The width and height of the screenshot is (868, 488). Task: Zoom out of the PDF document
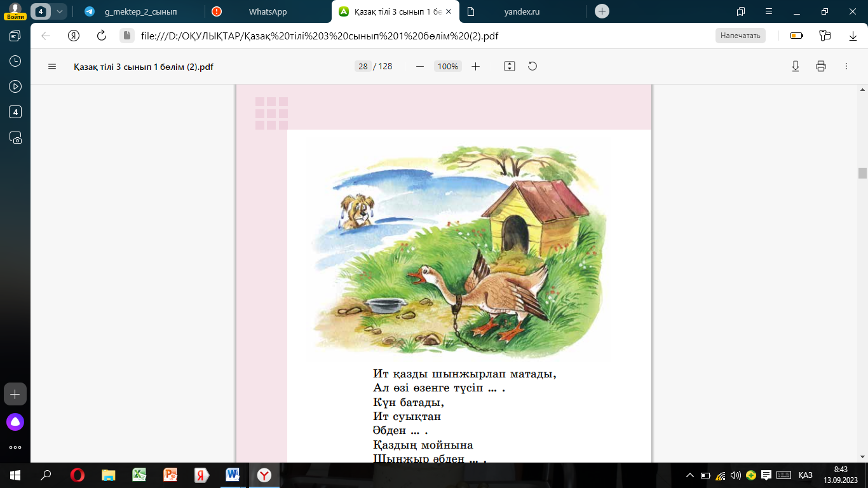[419, 66]
